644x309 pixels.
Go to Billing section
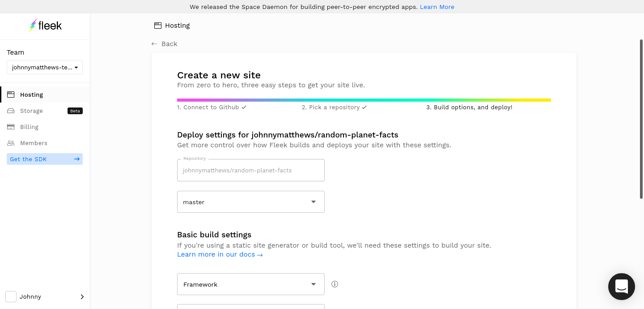(29, 127)
